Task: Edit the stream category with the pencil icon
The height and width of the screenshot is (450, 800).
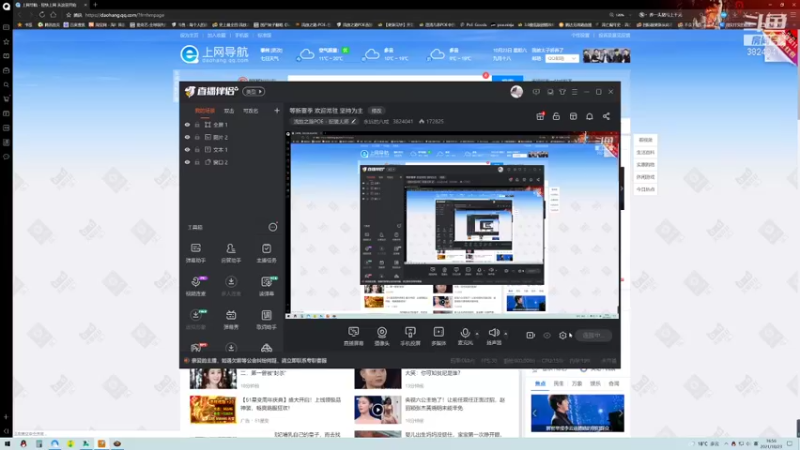Action: pyautogui.click(x=354, y=121)
